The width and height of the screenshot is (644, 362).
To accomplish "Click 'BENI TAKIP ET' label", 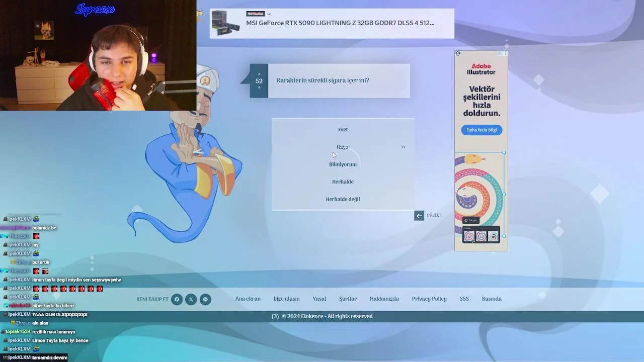I will tap(152, 299).
